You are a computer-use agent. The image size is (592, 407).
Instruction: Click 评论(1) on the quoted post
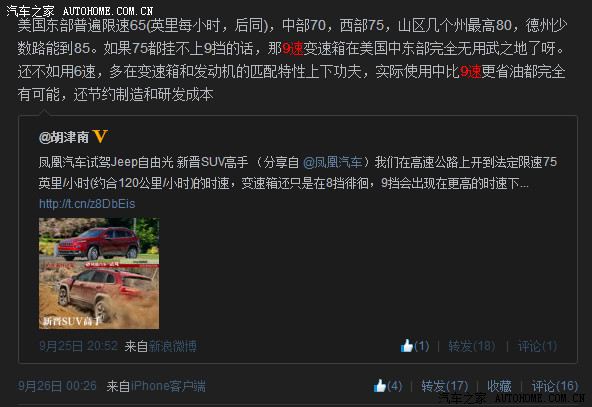[537, 346]
